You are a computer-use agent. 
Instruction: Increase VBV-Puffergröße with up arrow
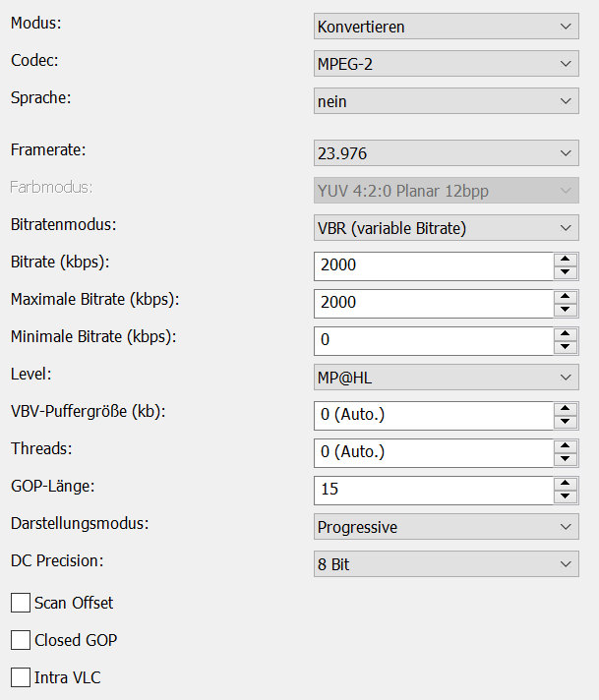(x=566, y=409)
